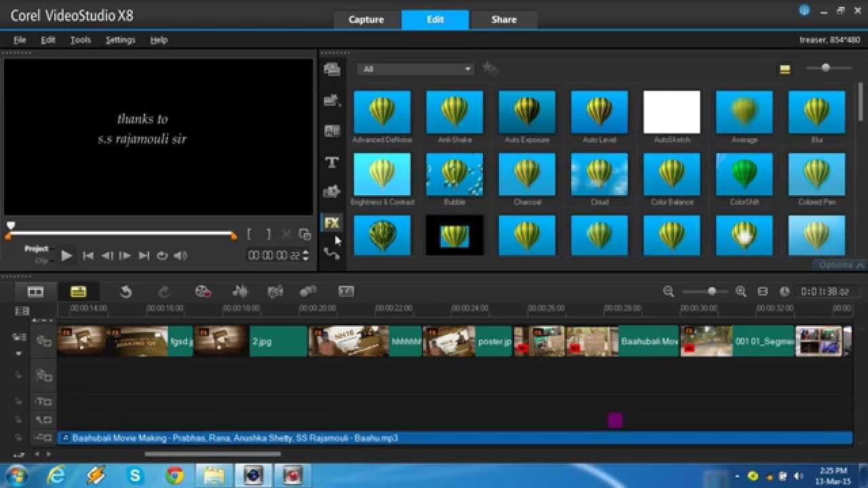
Task: Open the All filter category dropdown
Action: pos(414,69)
